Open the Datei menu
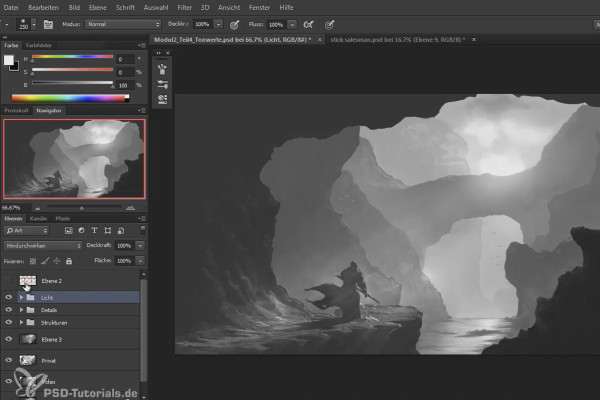Viewport: 600px width, 400px height. point(11,7)
